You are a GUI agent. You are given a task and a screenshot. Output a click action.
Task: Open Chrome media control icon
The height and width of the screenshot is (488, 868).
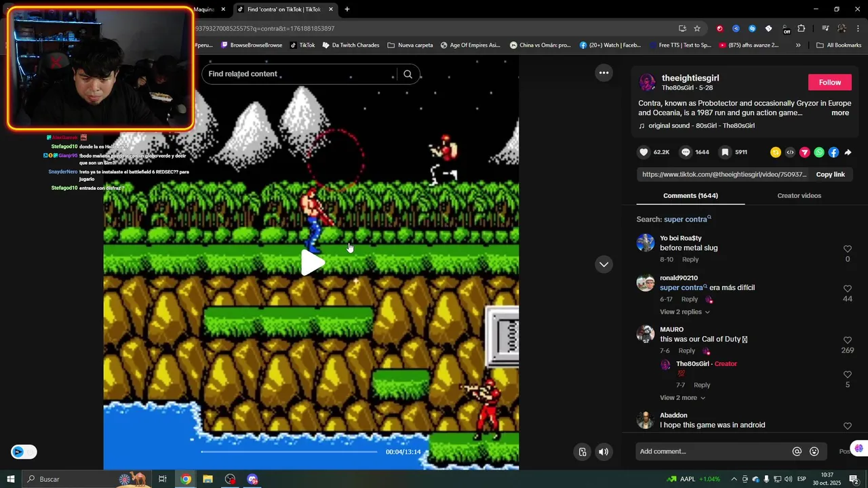click(x=825, y=28)
